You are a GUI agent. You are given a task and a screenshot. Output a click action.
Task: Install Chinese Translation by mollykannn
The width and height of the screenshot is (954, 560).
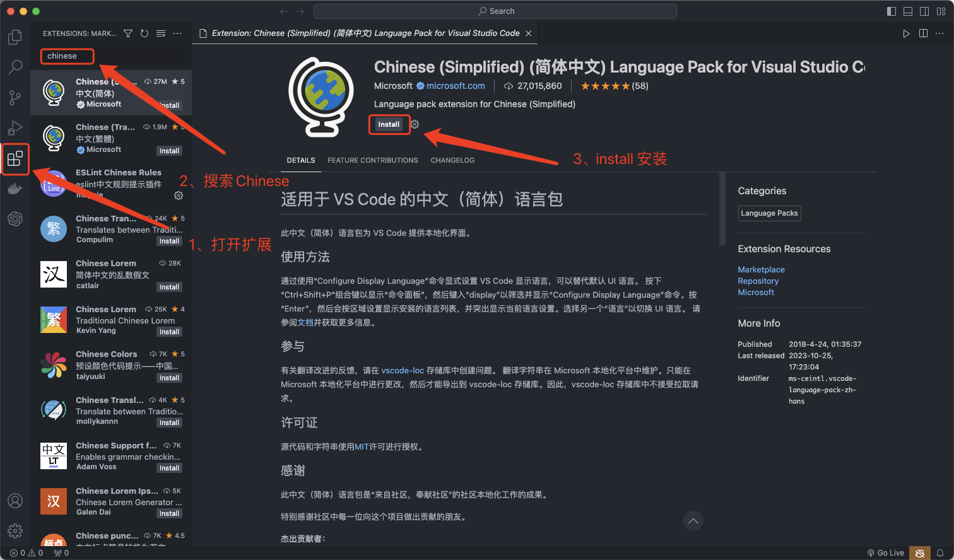[169, 423]
